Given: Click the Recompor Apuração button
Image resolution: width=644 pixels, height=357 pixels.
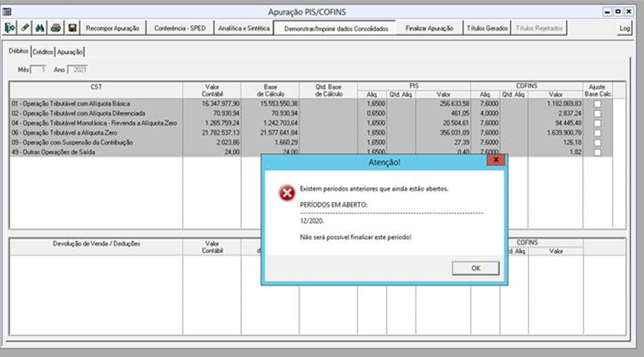Looking at the screenshot, I should (x=113, y=28).
